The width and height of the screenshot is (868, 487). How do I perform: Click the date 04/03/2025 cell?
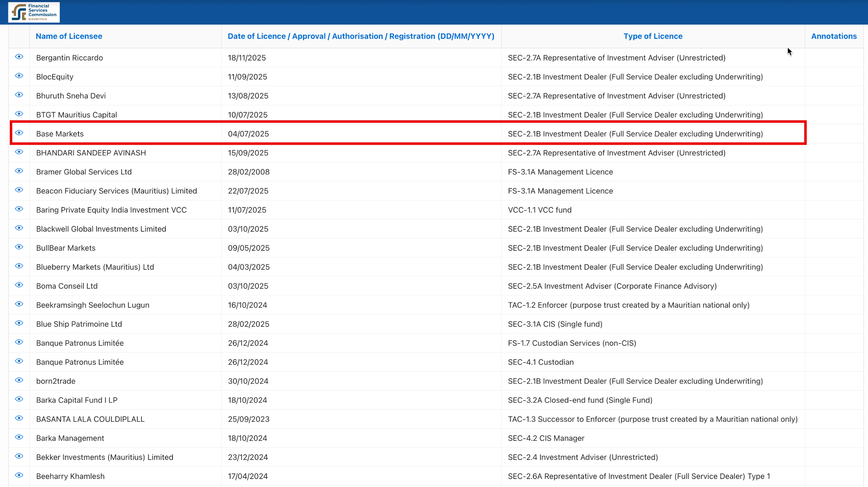[361, 267]
